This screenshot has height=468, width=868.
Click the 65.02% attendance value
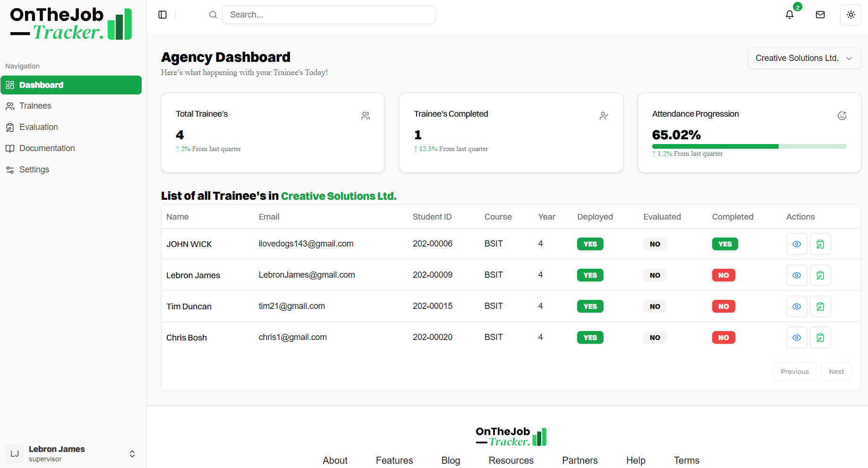click(x=676, y=135)
